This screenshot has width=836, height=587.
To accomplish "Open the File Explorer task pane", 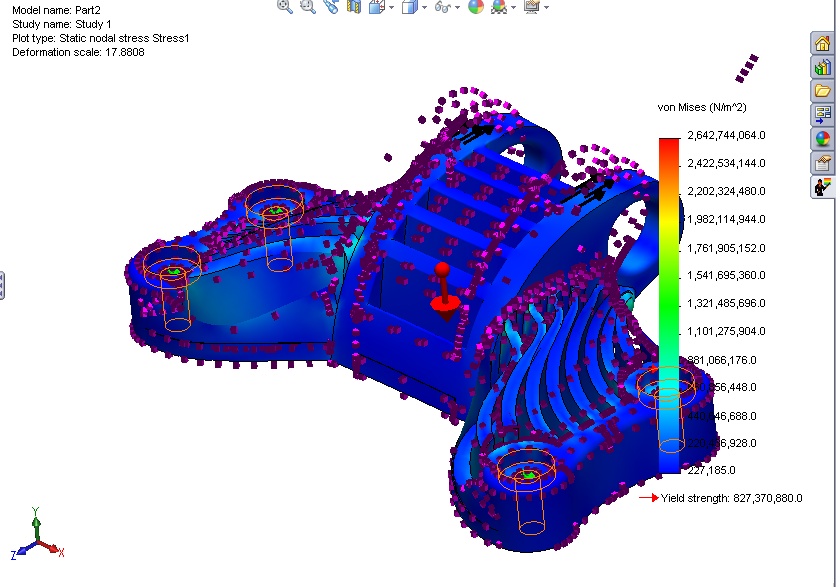I will pos(822,90).
